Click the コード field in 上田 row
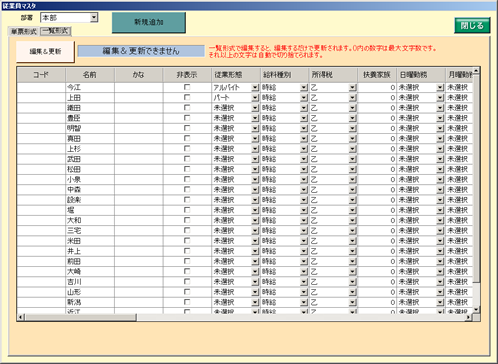This screenshot has height=364, width=498. 41,98
